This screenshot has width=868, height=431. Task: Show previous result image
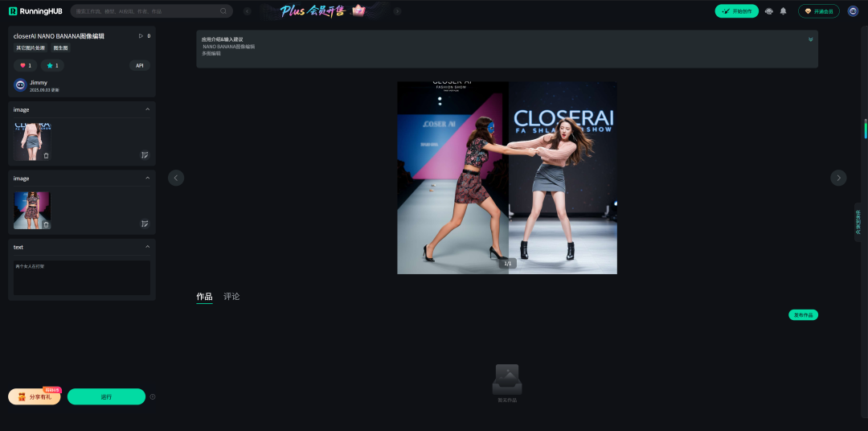click(176, 178)
